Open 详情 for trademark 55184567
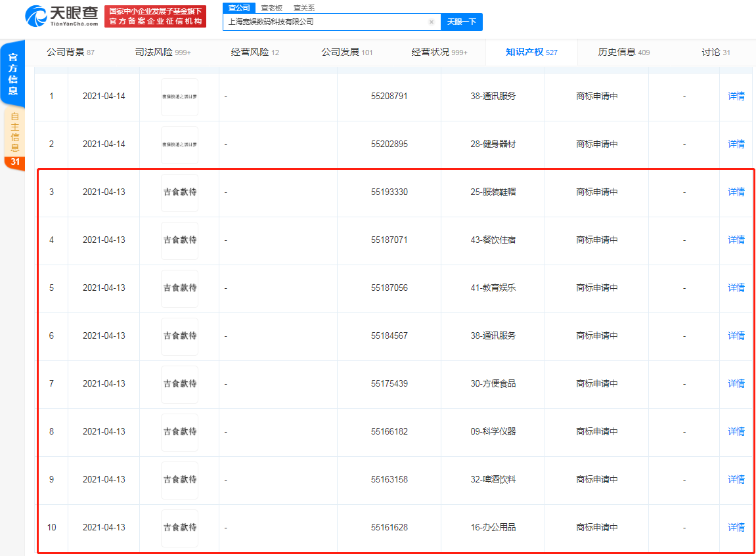Viewport: 756px width, 556px height. [x=736, y=336]
